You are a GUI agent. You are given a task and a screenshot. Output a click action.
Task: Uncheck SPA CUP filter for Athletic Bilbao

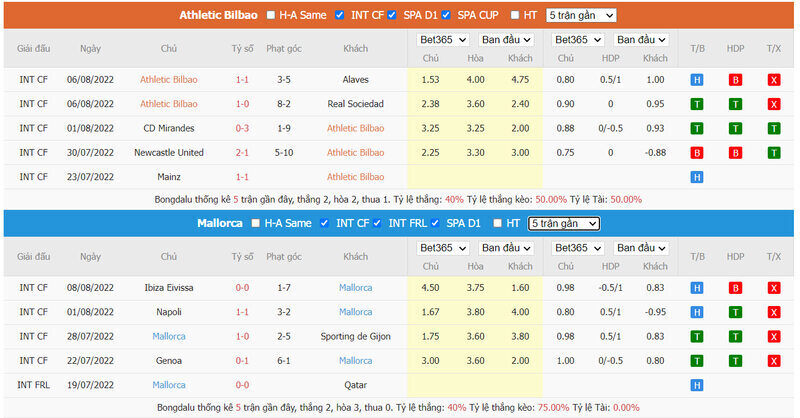pos(446,15)
